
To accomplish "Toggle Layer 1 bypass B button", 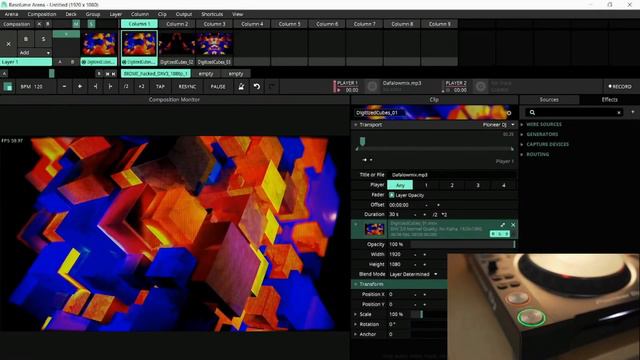I will tap(26, 39).
